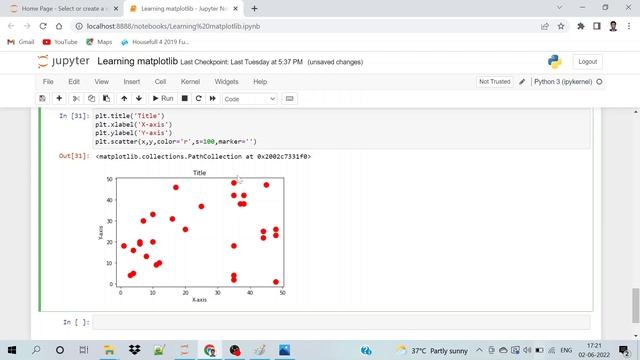Open the Cell menu

(160, 82)
